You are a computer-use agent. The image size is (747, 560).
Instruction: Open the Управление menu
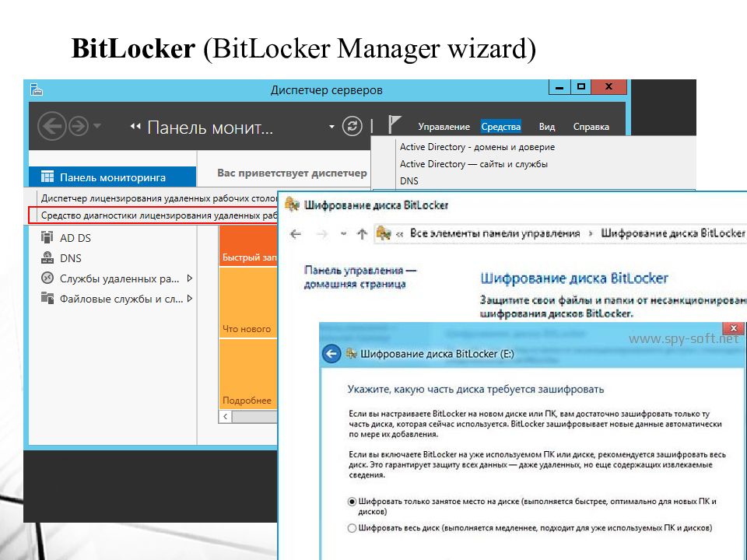pyautogui.click(x=444, y=127)
